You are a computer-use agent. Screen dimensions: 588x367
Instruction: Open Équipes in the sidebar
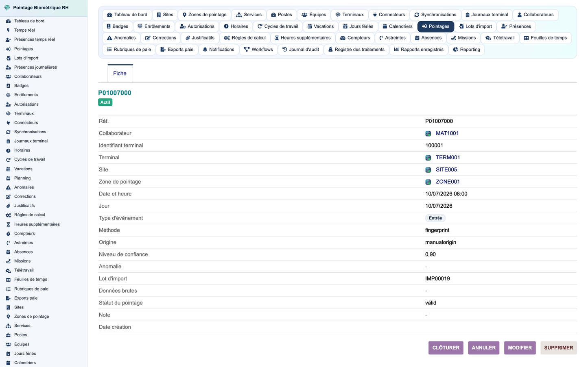coord(22,344)
